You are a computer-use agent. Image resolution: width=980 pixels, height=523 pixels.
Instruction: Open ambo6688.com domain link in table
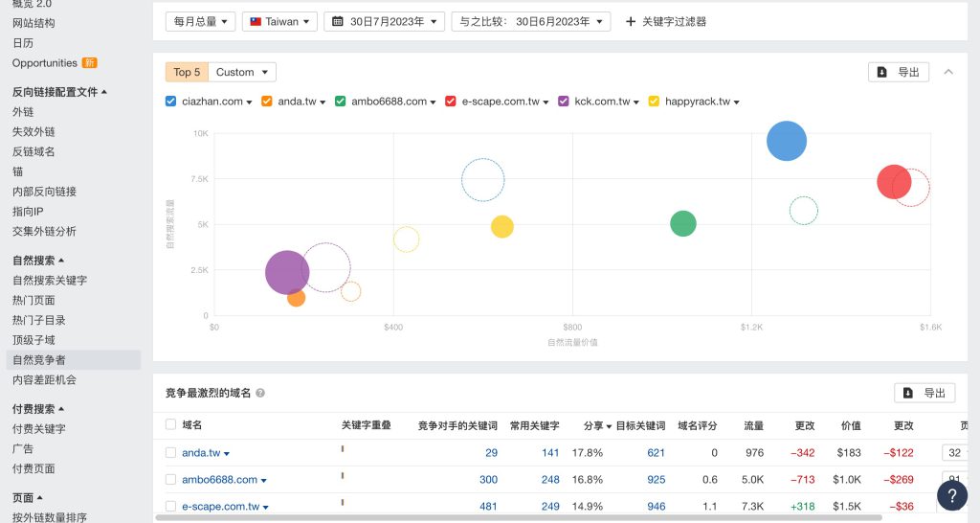click(x=219, y=479)
